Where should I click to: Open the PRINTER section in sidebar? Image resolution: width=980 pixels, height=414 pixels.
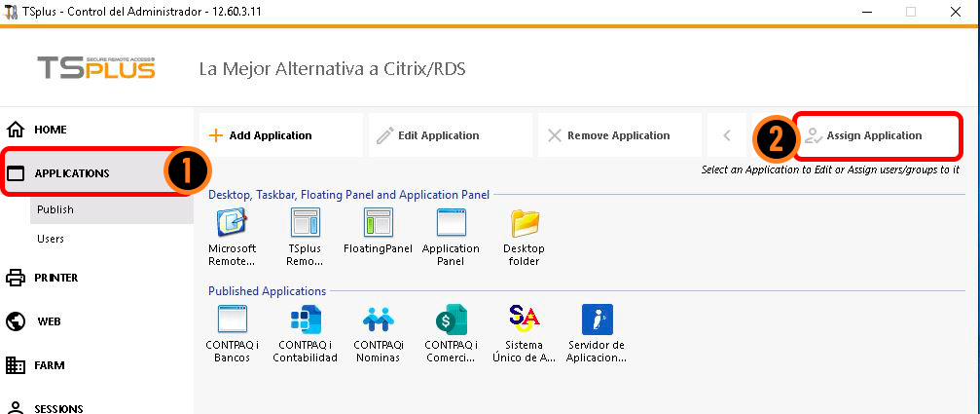coord(55,278)
